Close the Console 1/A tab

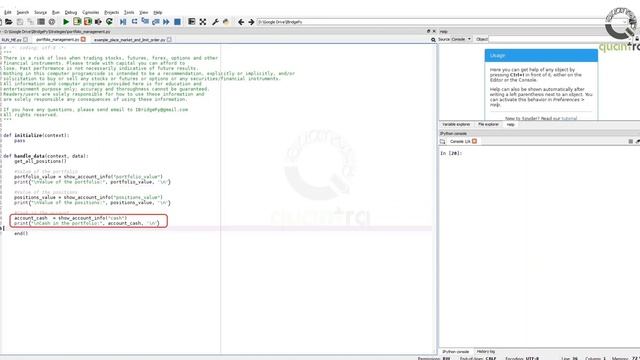pyautogui.click(x=474, y=141)
